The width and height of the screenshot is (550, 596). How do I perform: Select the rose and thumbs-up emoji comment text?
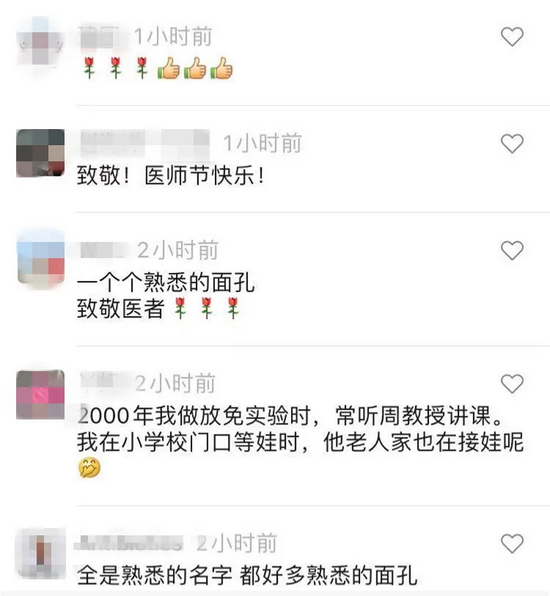pos(158,68)
